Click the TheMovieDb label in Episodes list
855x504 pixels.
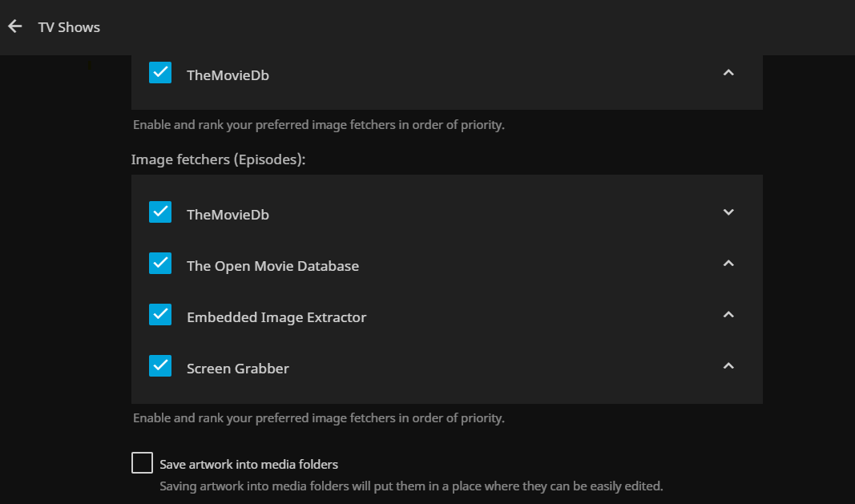[x=228, y=215]
